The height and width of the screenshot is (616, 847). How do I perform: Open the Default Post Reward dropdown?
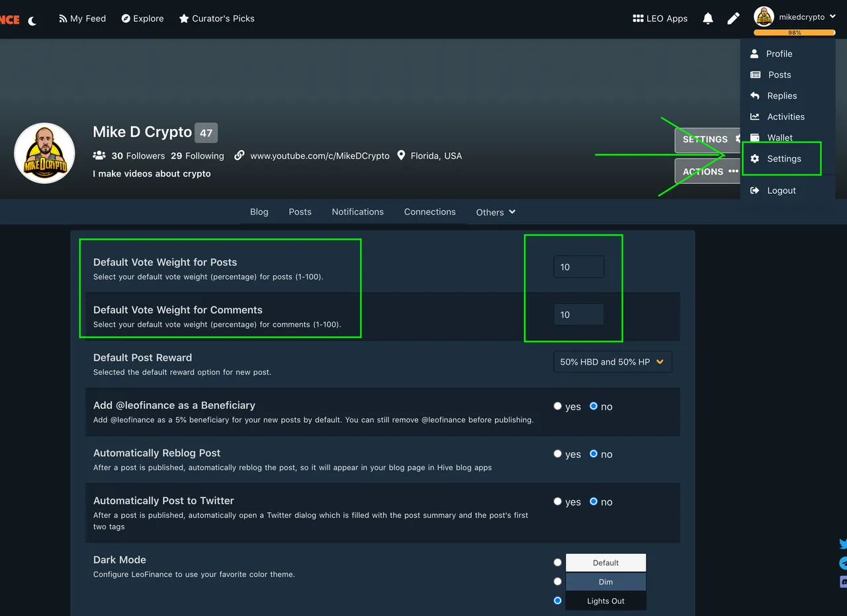613,362
